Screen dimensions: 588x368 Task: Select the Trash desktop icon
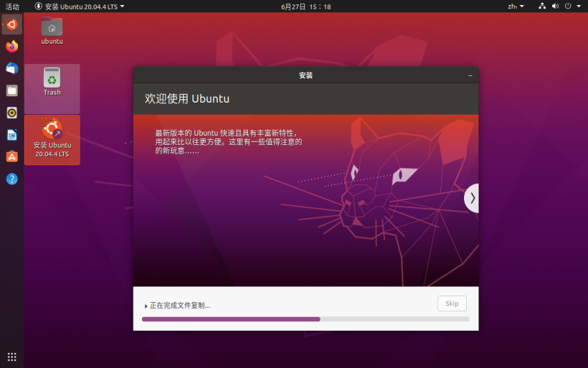tap(52, 80)
